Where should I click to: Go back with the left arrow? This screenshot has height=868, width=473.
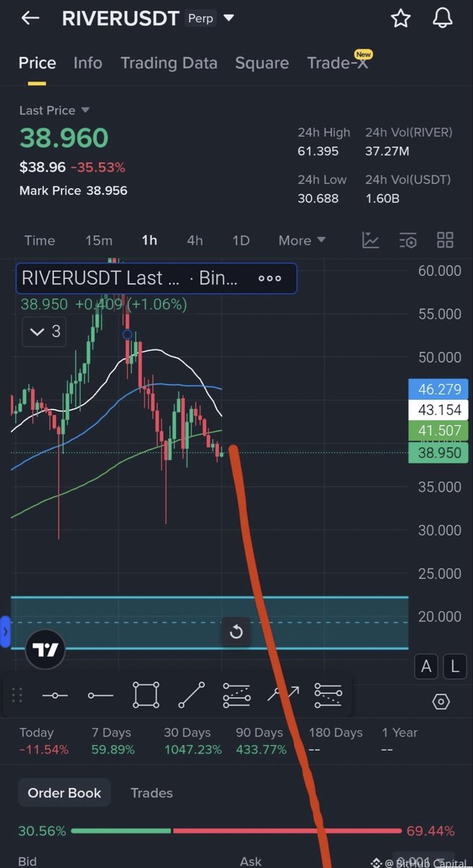[30, 19]
